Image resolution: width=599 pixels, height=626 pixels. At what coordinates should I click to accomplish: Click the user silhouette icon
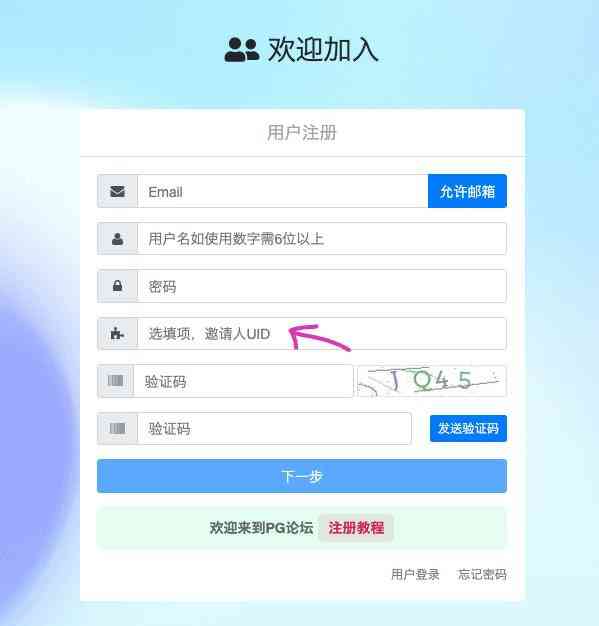117,239
